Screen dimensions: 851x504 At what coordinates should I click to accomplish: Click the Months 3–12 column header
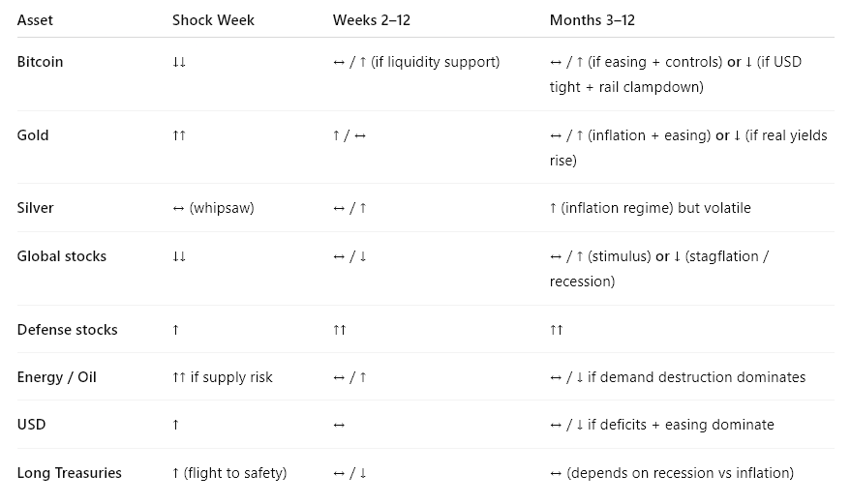click(593, 20)
